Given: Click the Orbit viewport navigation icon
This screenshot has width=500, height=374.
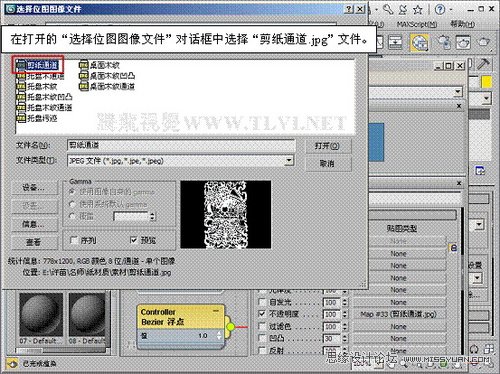Looking at the screenshot, I should [474, 349].
